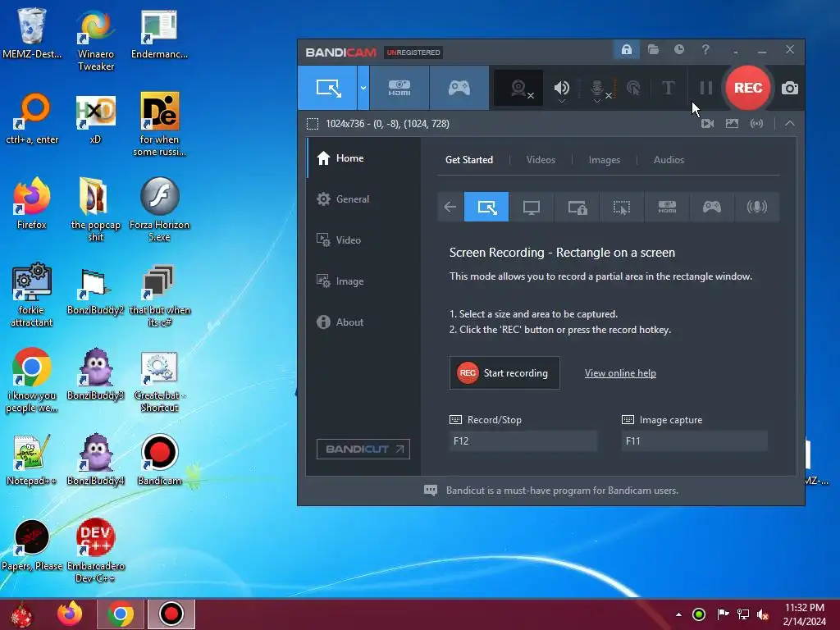Collapse the panel with the up chevron
Viewport: 840px width, 630px height.
[x=790, y=124]
